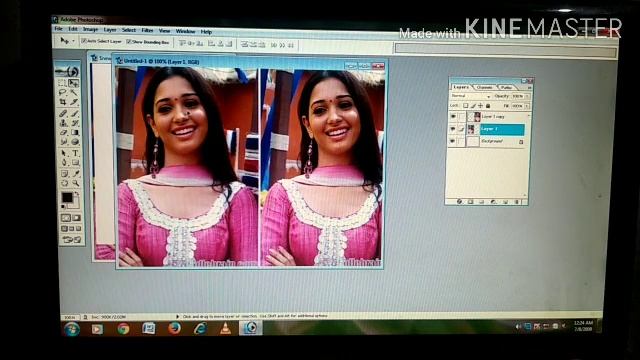Select the History Brush tool
Viewport: 640px width, 360px height.
click(x=75, y=123)
